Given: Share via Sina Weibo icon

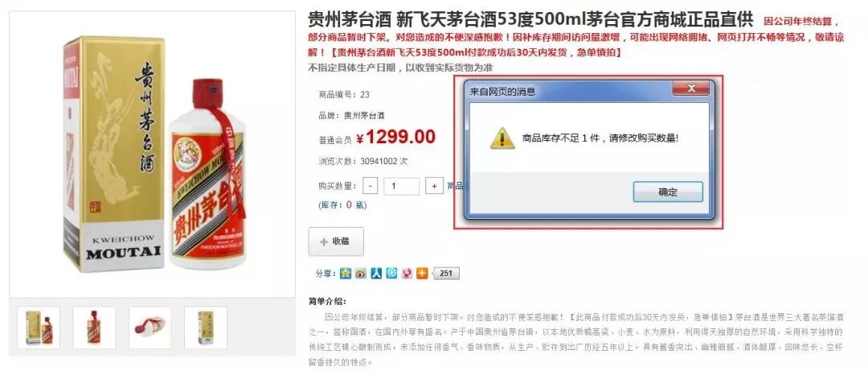Looking at the screenshot, I should coord(361,273).
